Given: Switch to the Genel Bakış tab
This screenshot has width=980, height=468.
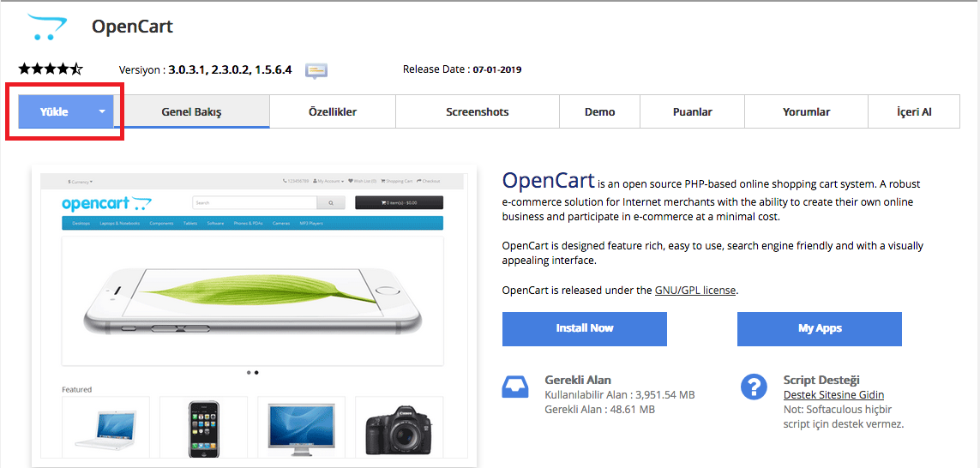Looking at the screenshot, I should pyautogui.click(x=192, y=111).
